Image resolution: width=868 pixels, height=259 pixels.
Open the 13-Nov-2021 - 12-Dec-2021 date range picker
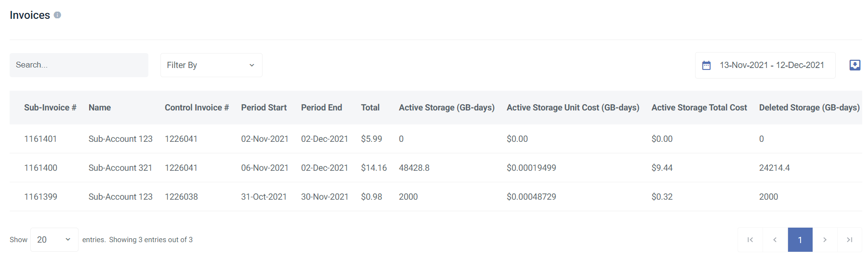tap(771, 65)
